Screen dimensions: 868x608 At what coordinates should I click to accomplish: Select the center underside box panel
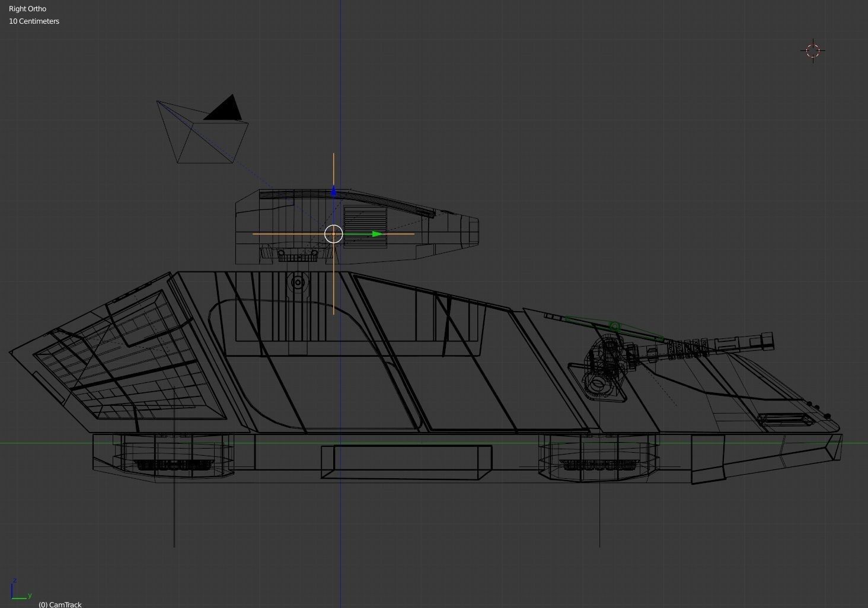tap(406, 462)
